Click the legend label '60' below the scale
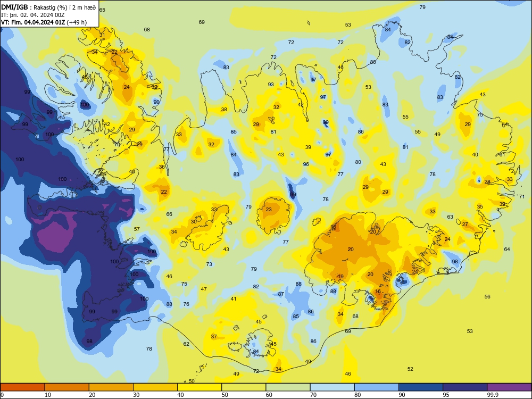Viewport: 532px width, 399px height. [x=269, y=395]
